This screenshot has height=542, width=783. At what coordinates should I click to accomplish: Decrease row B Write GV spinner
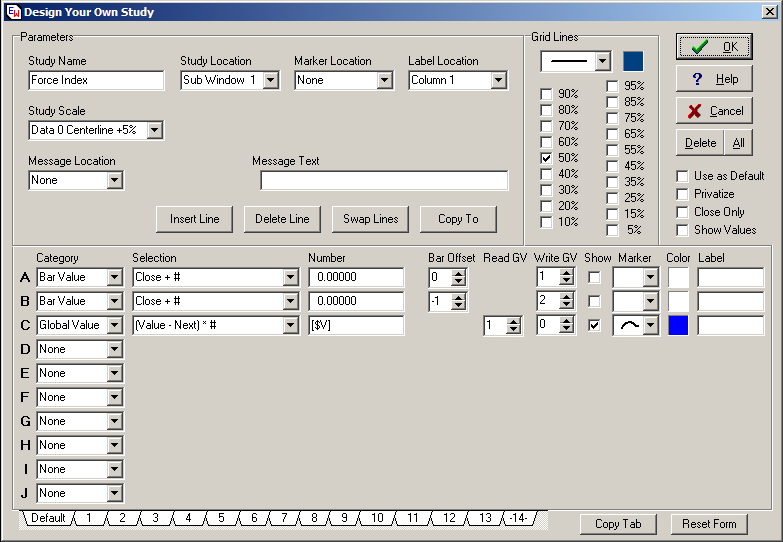click(x=567, y=305)
